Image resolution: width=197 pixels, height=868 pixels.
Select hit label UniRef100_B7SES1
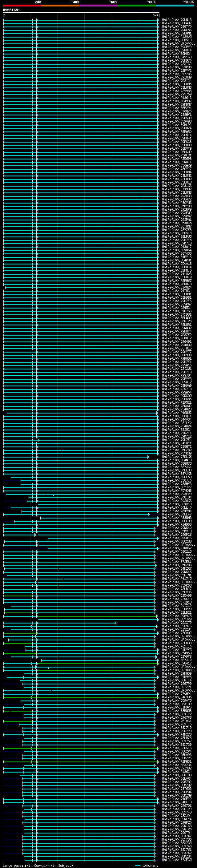click(177, 562)
